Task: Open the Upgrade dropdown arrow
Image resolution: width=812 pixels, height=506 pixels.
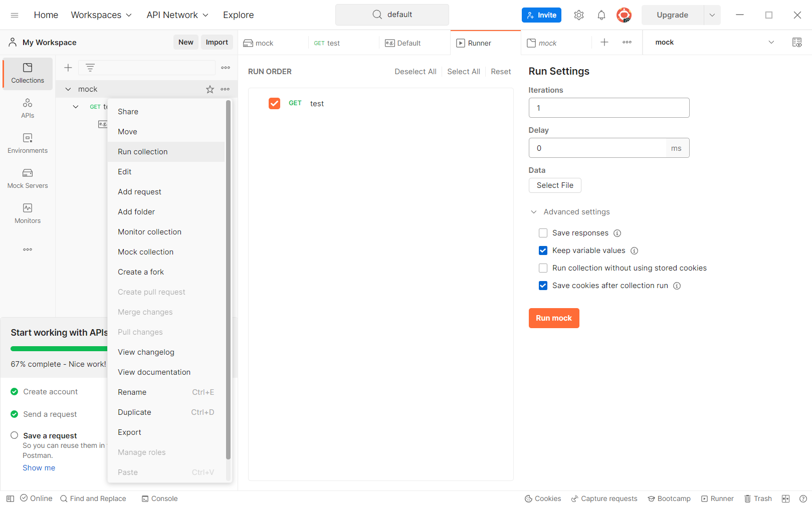Action: [712, 15]
